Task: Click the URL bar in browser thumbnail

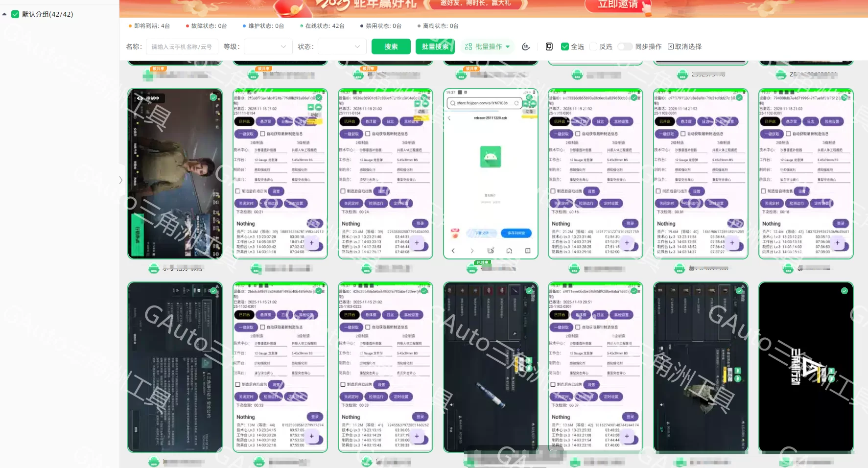Action: click(484, 103)
